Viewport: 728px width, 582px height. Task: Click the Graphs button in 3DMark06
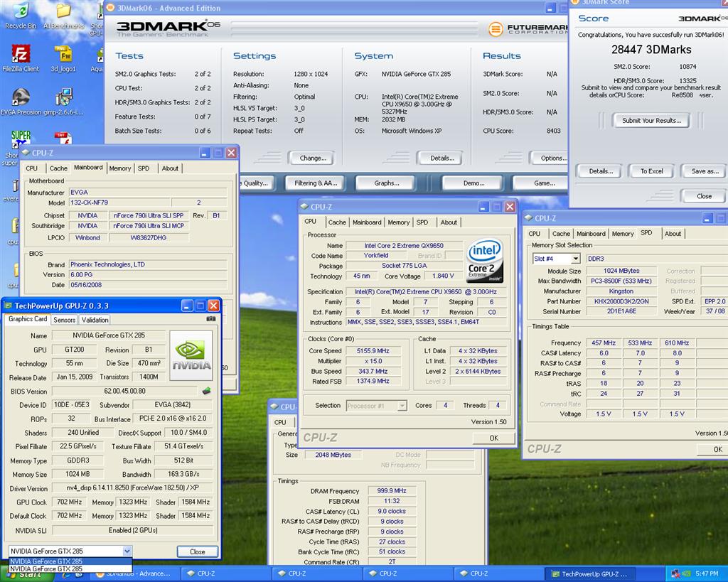point(386,183)
